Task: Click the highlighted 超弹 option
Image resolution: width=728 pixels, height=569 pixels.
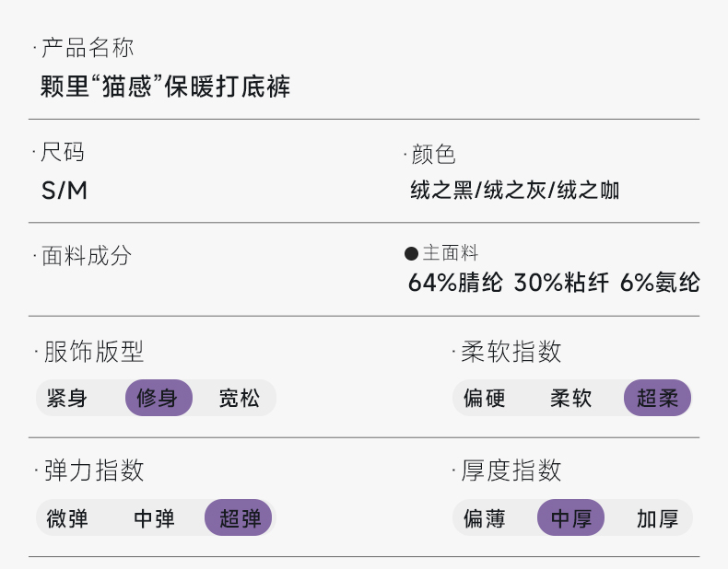Action: (240, 518)
